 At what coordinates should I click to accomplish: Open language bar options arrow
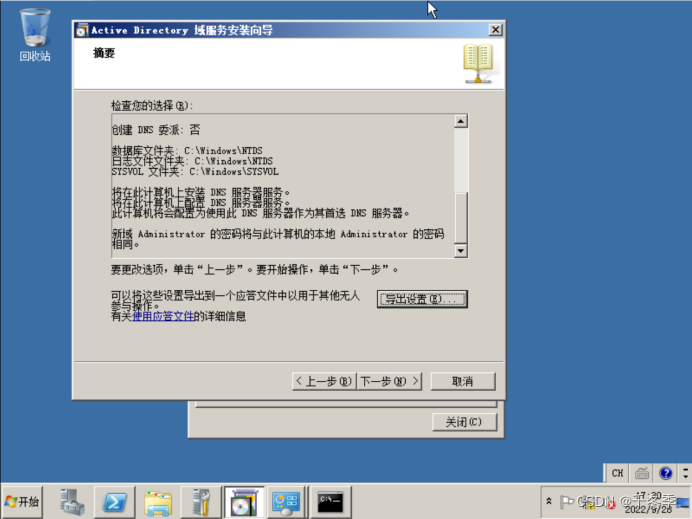coord(685,474)
